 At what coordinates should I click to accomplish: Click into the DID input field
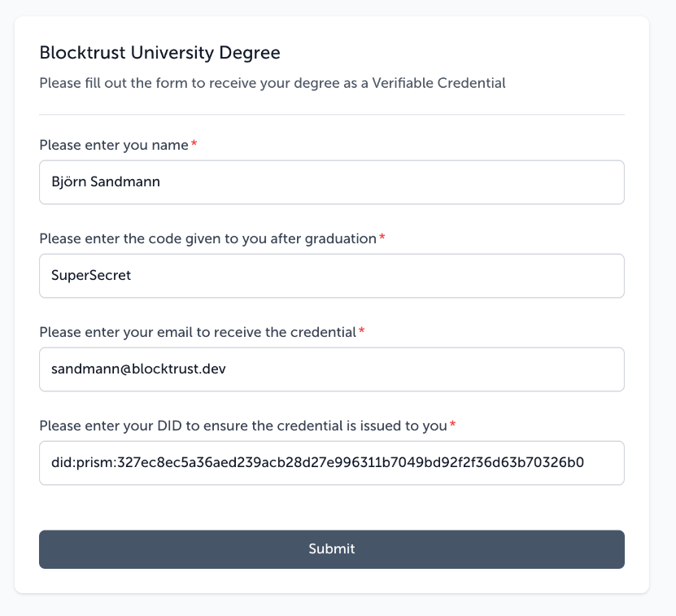click(x=332, y=463)
